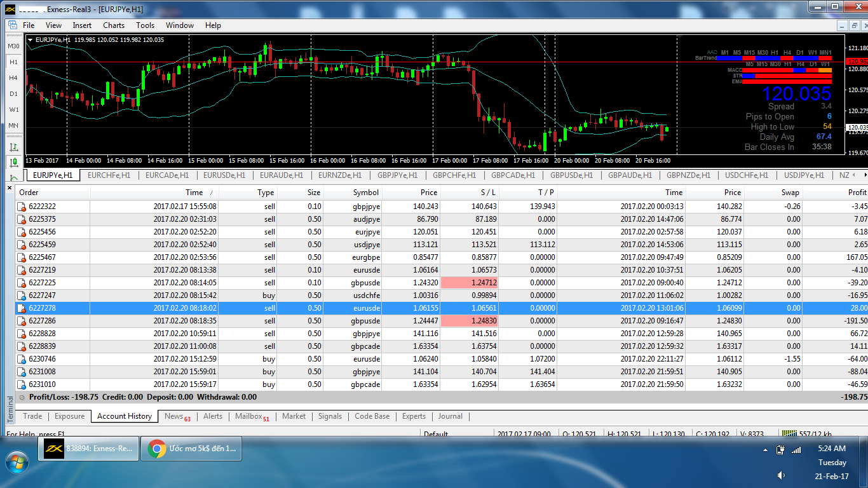
Task: Select the candlestick chart type icon
Action: 13,162
